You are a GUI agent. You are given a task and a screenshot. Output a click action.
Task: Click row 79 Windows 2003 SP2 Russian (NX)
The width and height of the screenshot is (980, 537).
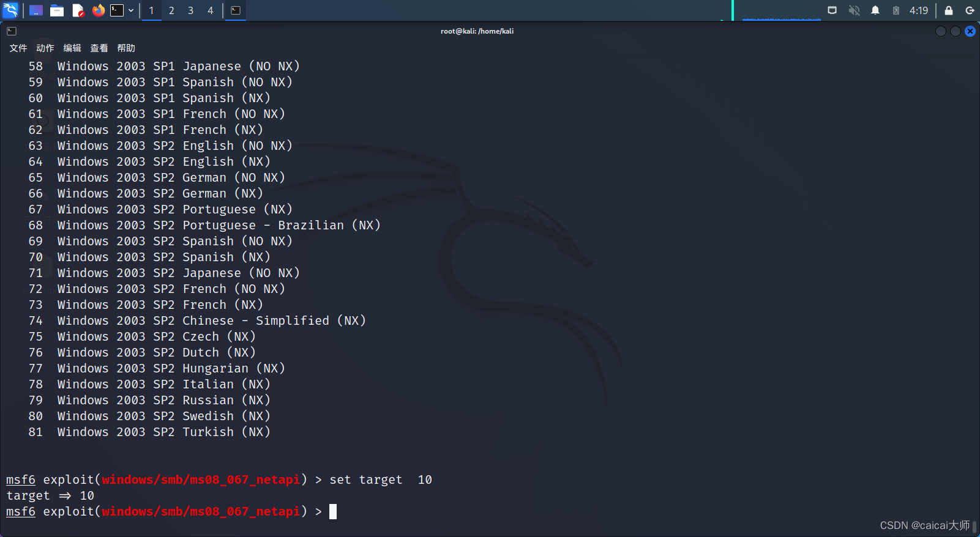pyautogui.click(x=149, y=400)
